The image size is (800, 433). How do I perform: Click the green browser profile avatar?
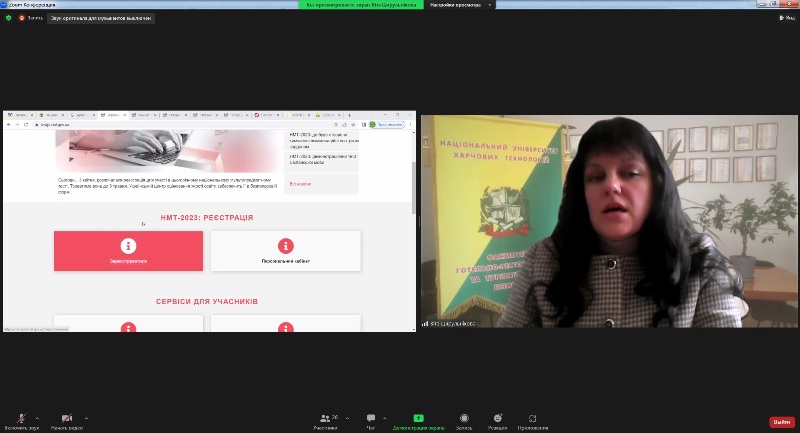[372, 124]
